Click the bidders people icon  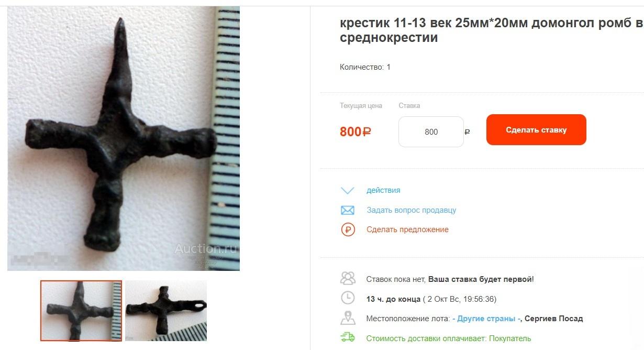(348, 278)
